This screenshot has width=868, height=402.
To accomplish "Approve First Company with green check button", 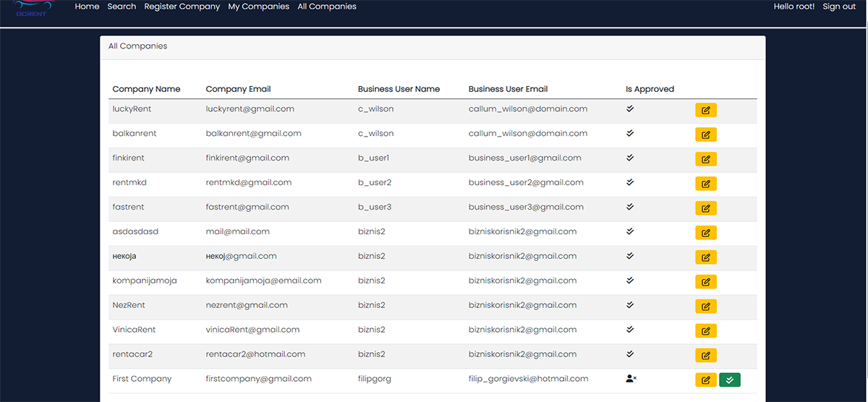I will [730, 380].
